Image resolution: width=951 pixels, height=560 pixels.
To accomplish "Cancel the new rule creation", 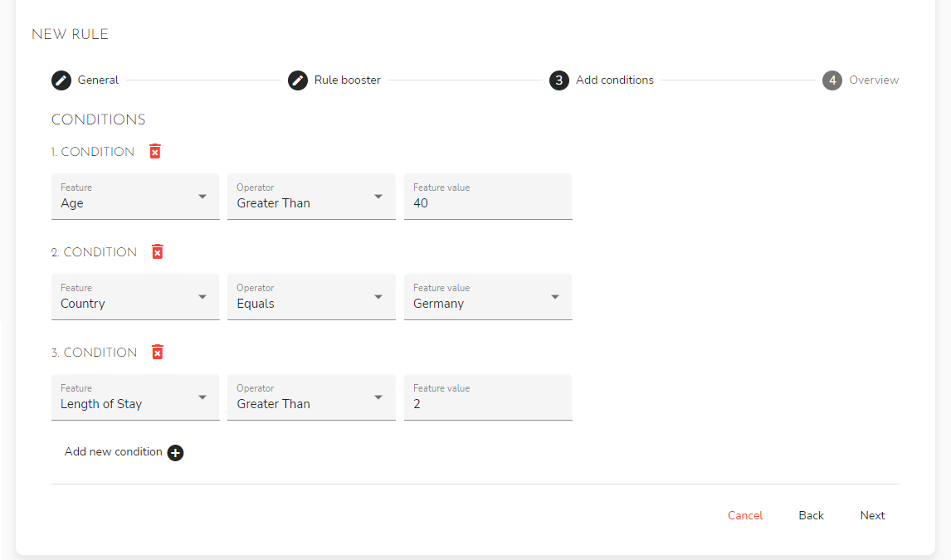I will coord(744,515).
